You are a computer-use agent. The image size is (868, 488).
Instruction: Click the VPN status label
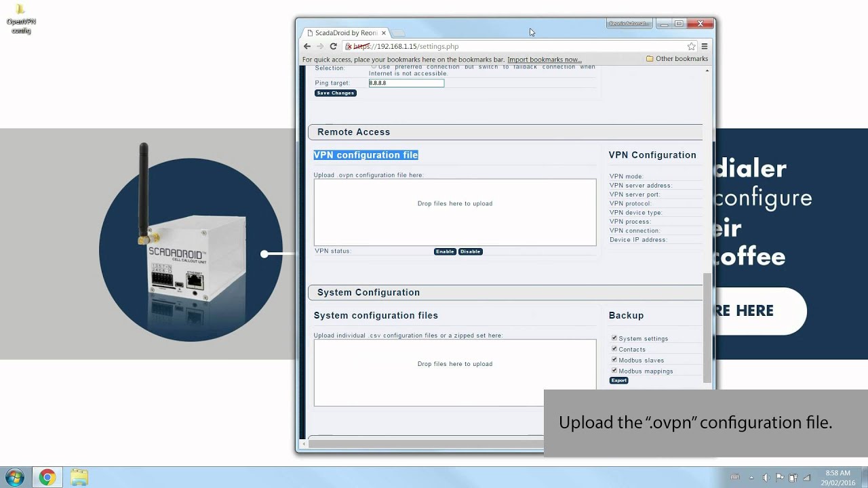[x=333, y=251]
